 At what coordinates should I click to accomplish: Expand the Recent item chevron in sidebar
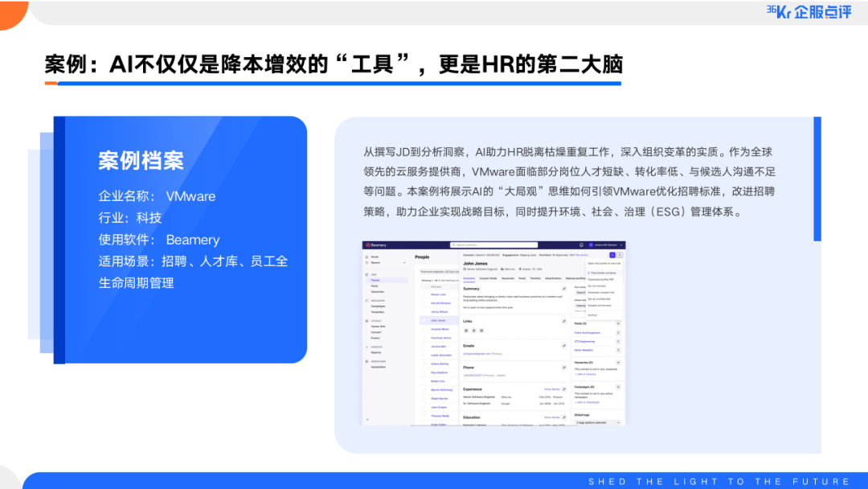pos(404,262)
